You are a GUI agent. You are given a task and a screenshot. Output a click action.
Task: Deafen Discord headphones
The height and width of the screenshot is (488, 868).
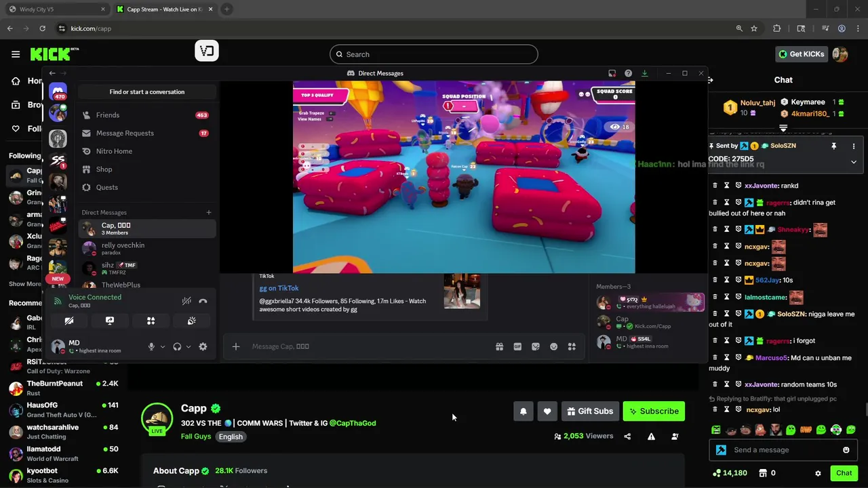coord(177,347)
